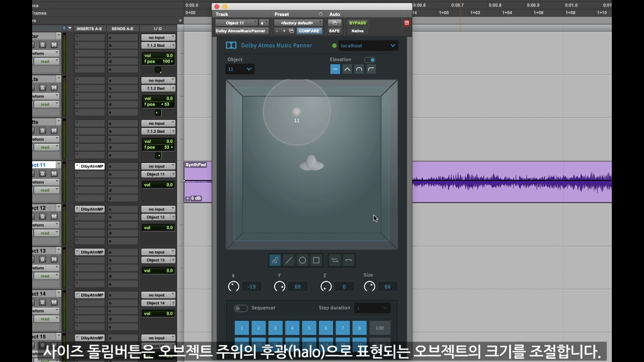Toggle the Elevation switch
Image resolution: width=644 pixels, height=362 pixels.
tap(370, 60)
